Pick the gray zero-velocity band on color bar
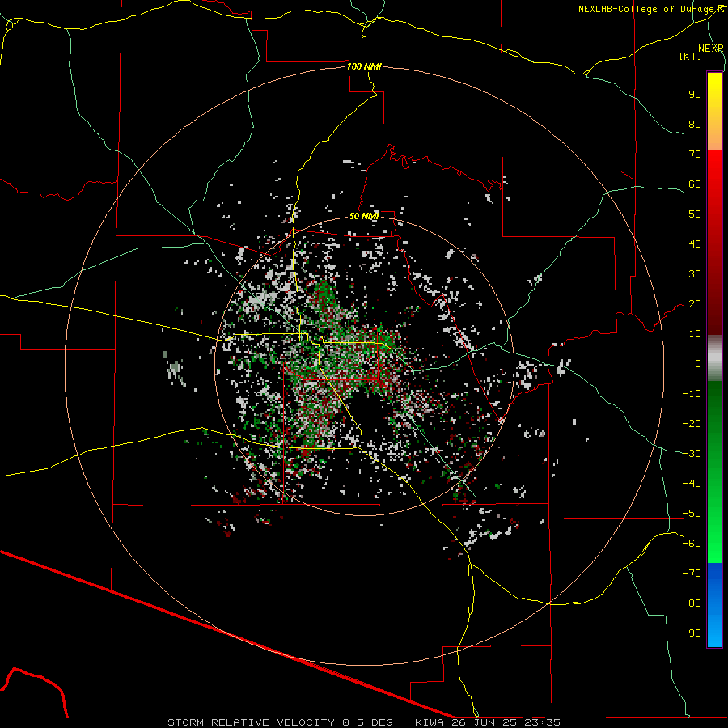Screen dimensions: 728x728 coord(714,358)
